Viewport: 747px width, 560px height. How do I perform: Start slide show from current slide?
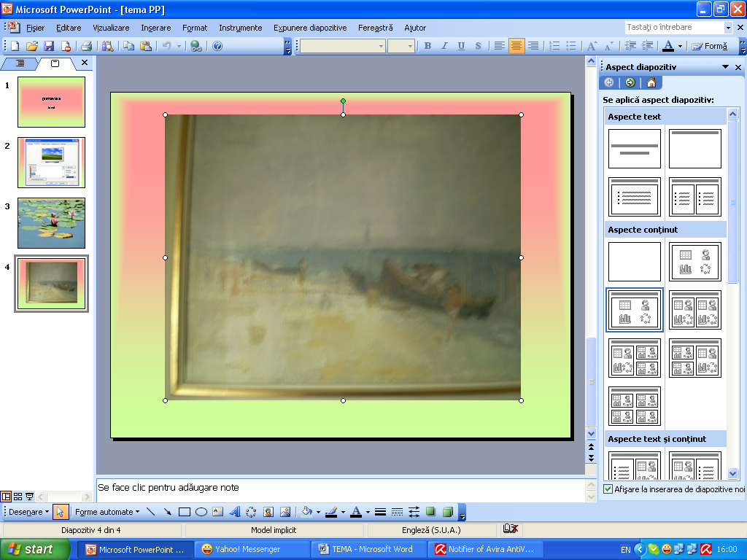tap(29, 497)
